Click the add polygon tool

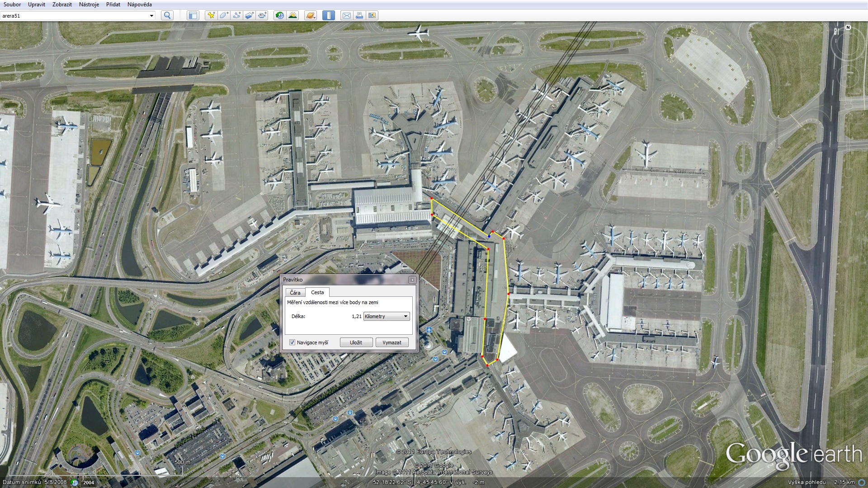224,15
